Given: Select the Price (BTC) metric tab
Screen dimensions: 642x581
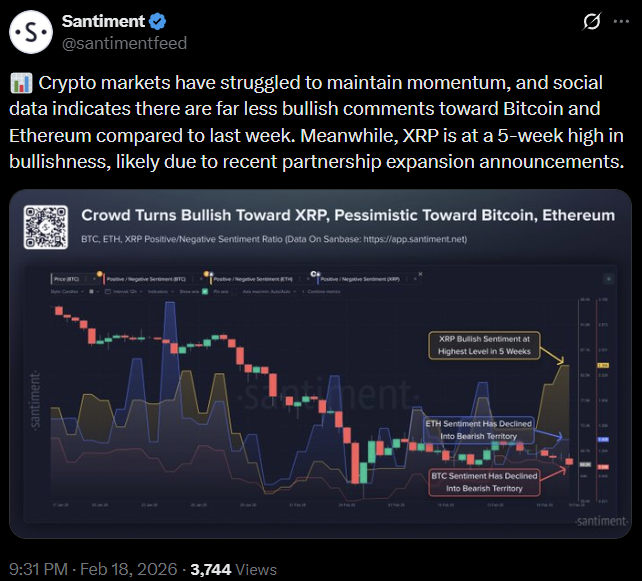Looking at the screenshot, I should tap(68, 280).
